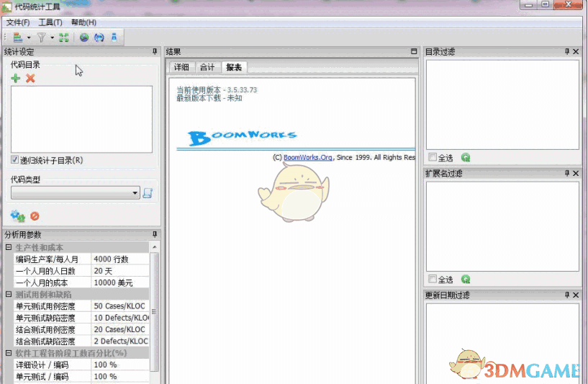Click the green four-arrows fullscreen toolbar icon
Screen dimensions: 588x384
tap(64, 37)
